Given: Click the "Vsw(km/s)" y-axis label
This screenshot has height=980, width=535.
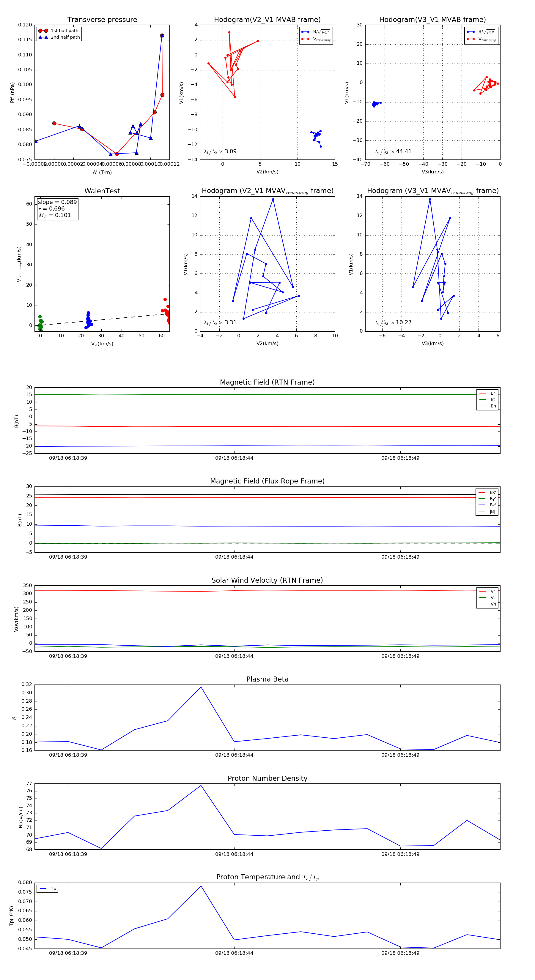Looking at the screenshot, I should (x=16, y=619).
